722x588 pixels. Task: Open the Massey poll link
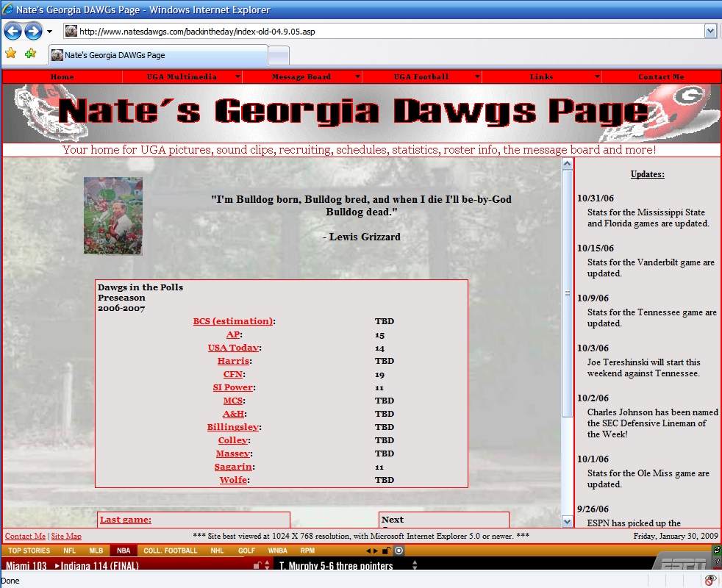(233, 453)
